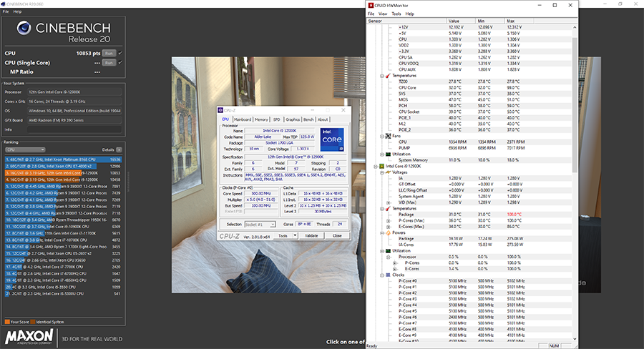Viewport: 644px width, 349px height.
Task: Select the P-Core #6 clock row
Action: click(470, 318)
